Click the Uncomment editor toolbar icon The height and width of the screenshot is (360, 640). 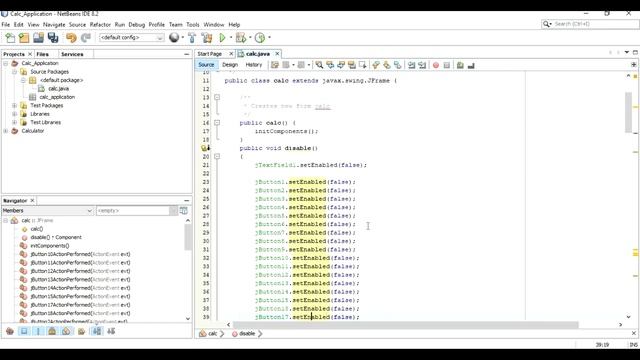click(x=471, y=65)
